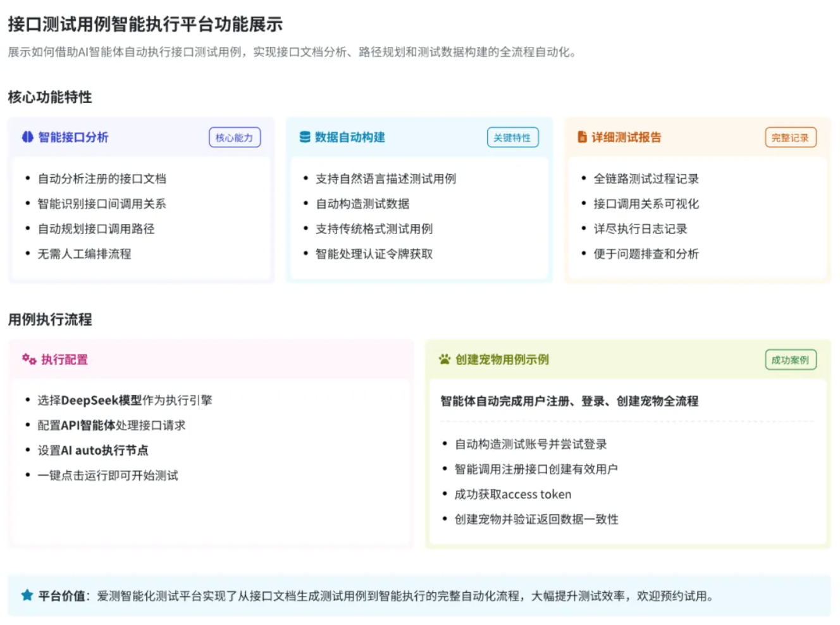Click the 核心能力 badge
The height and width of the screenshot is (625, 840).
point(235,137)
